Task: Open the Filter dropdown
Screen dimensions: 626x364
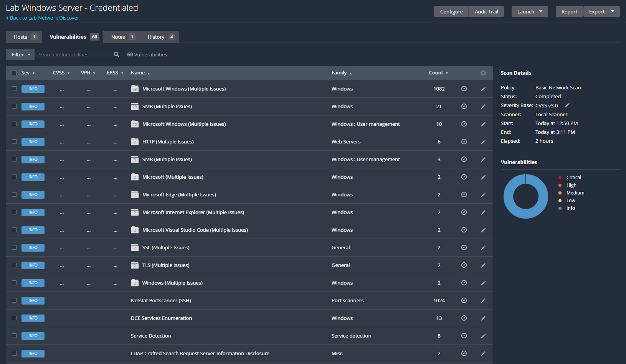Action: 20,54
